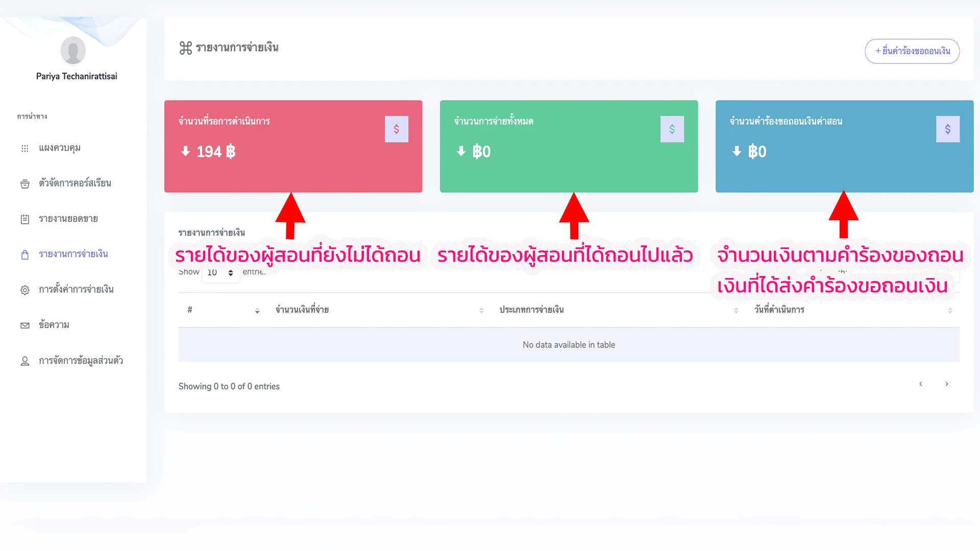The height and width of the screenshot is (551, 980).
Task: Open ตัวจัดการคอร์สเรียน course manager
Action: [75, 183]
